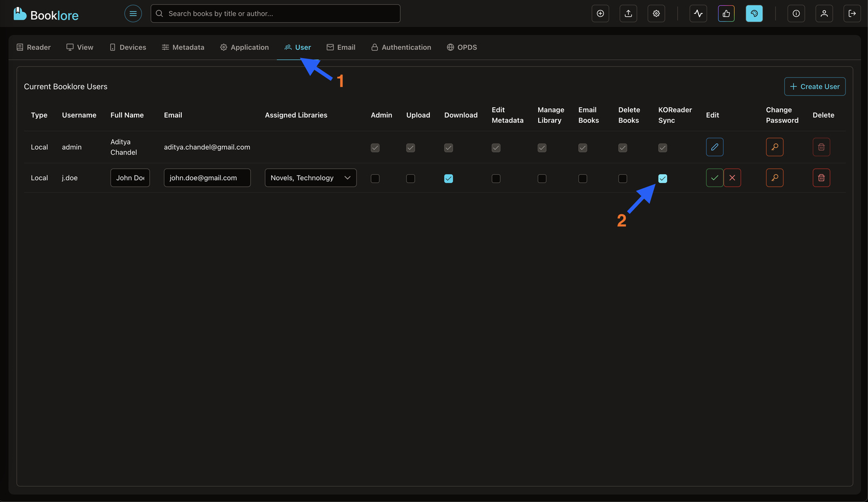868x502 pixels.
Task: Click the upload icon in top bar
Action: [628, 13]
